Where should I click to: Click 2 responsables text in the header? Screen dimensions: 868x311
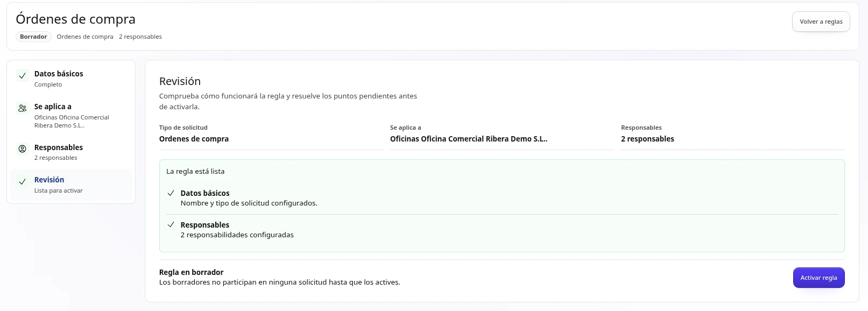140,37
